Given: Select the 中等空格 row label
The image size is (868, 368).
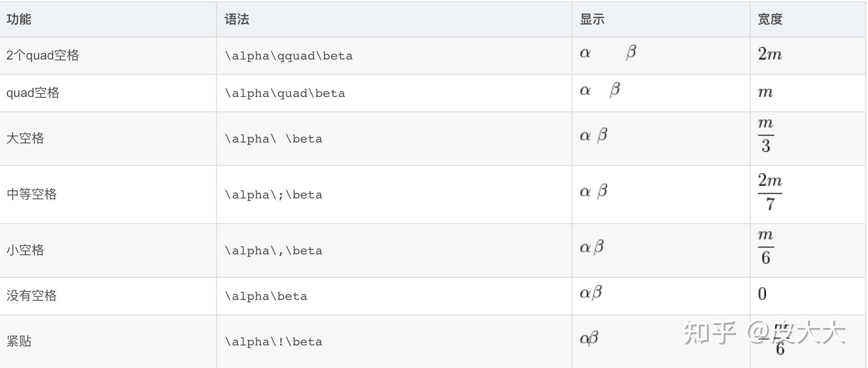Looking at the screenshot, I should 32,194.
